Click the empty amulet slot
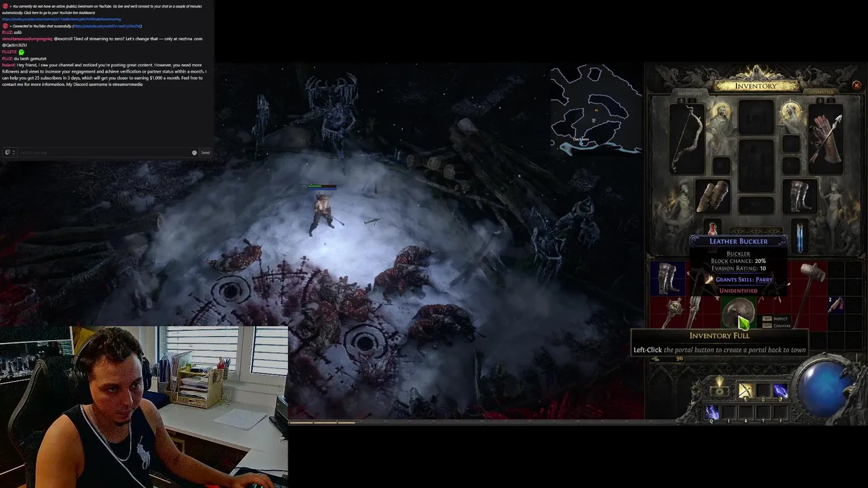The image size is (868, 488). [x=791, y=143]
